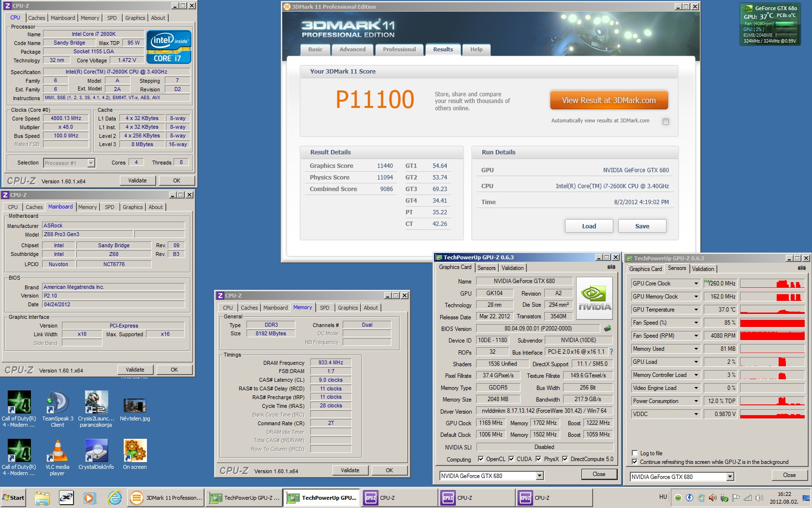Image resolution: width=812 pixels, height=508 pixels.
Task: Switch to the Advanced tab in 3DMark 11
Action: [353, 49]
